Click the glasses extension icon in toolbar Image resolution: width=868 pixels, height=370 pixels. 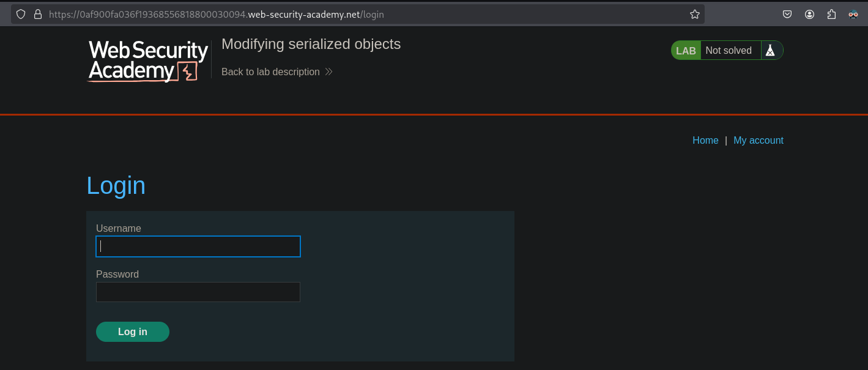[x=853, y=14]
